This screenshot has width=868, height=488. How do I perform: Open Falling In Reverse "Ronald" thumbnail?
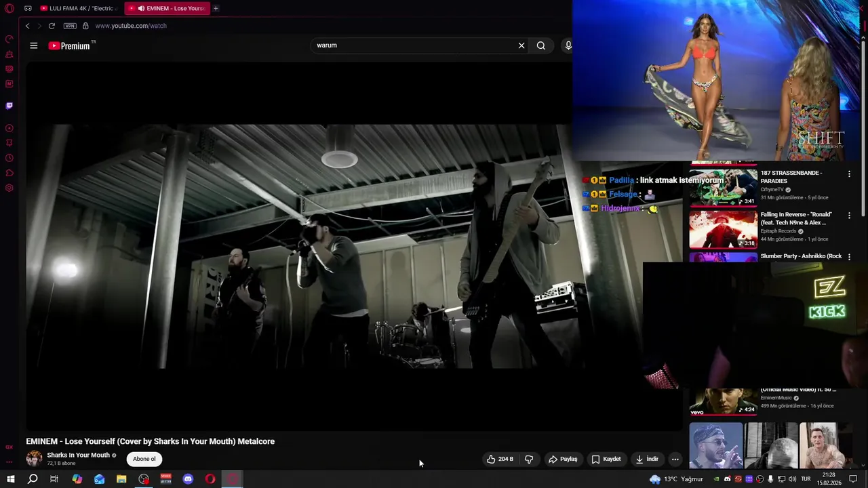723,229
